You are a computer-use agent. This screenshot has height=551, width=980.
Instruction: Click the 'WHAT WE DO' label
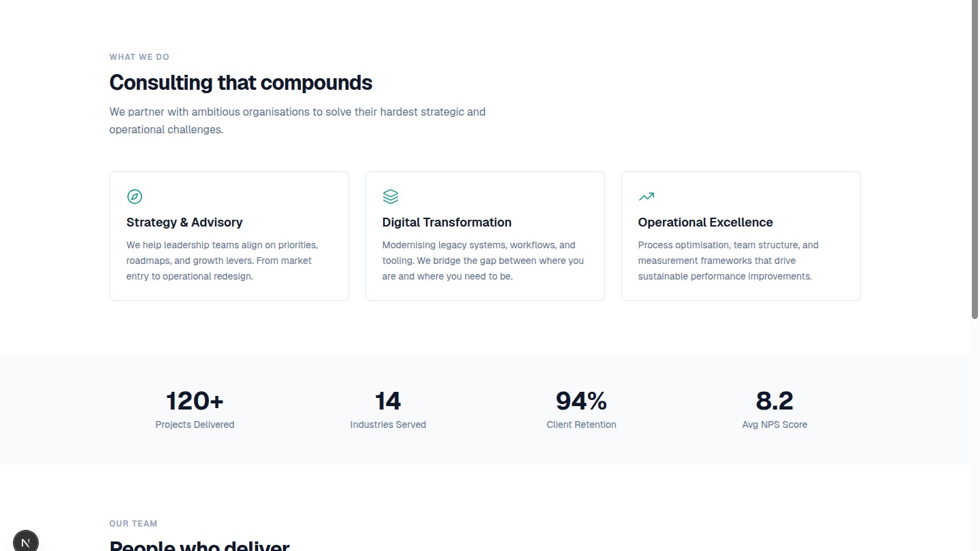point(139,56)
